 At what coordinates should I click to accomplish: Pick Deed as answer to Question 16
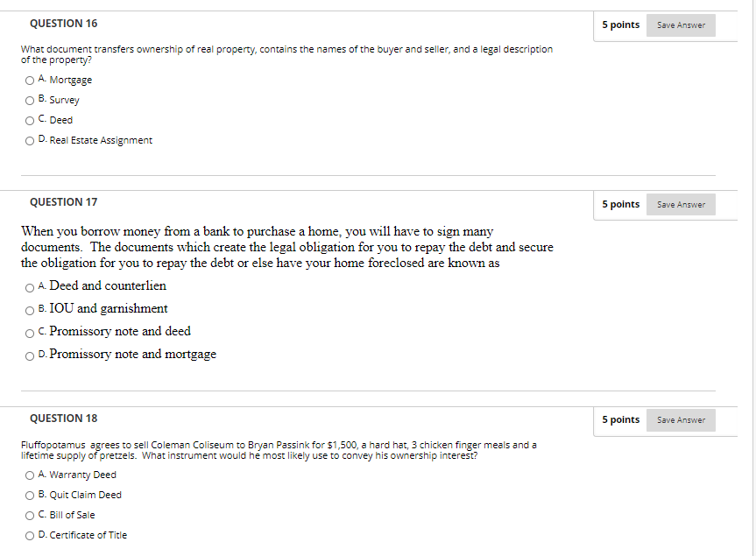coord(30,121)
